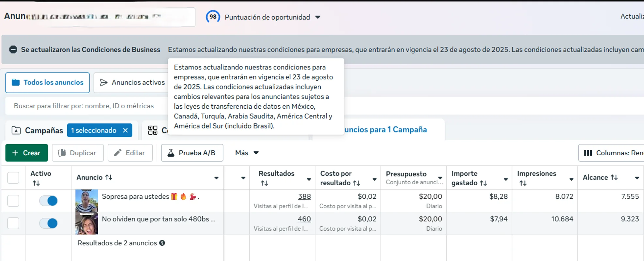The height and width of the screenshot is (261, 644).
Task: Toggle off the Sopresa para ustedes ad
Action: (48, 201)
